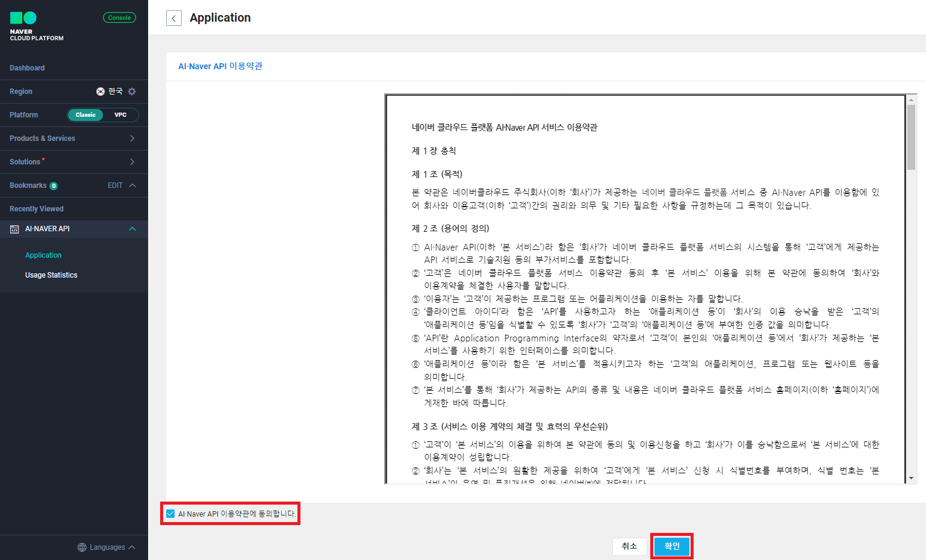This screenshot has height=560, width=926.
Task: Go back with the Application back arrow
Action: [174, 18]
